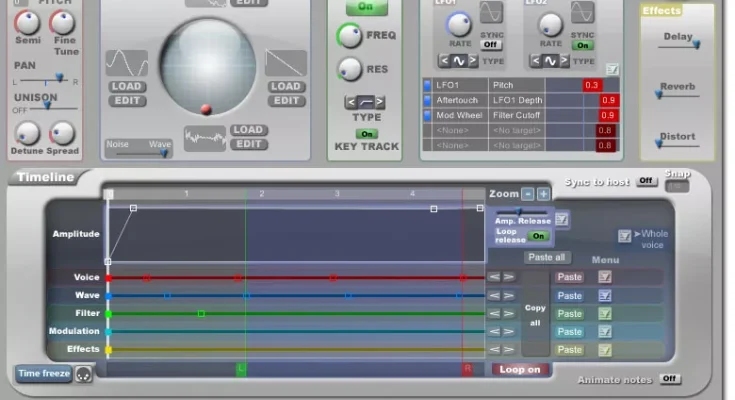Click the LFO1 sine waveform display
735x400 pixels.
point(491,12)
